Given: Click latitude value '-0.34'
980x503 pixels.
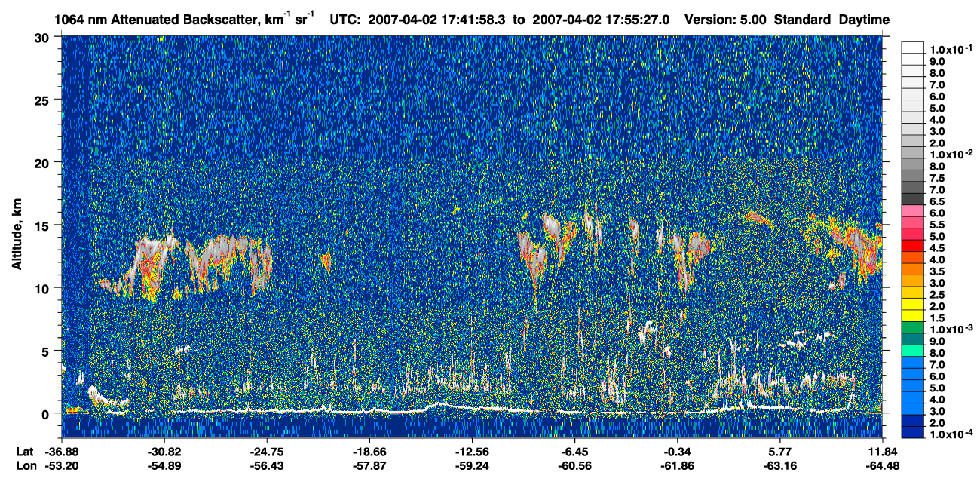Looking at the screenshot, I should point(677,452).
